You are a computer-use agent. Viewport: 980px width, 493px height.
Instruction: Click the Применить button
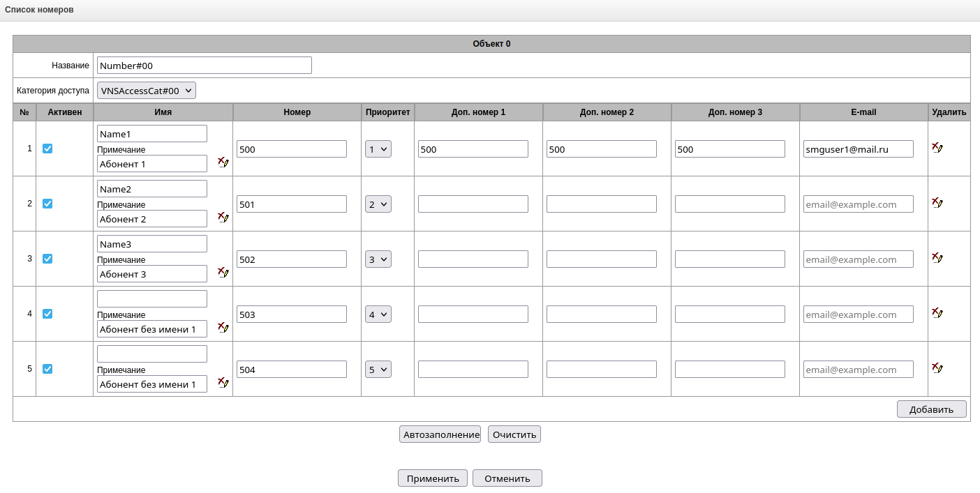point(433,478)
